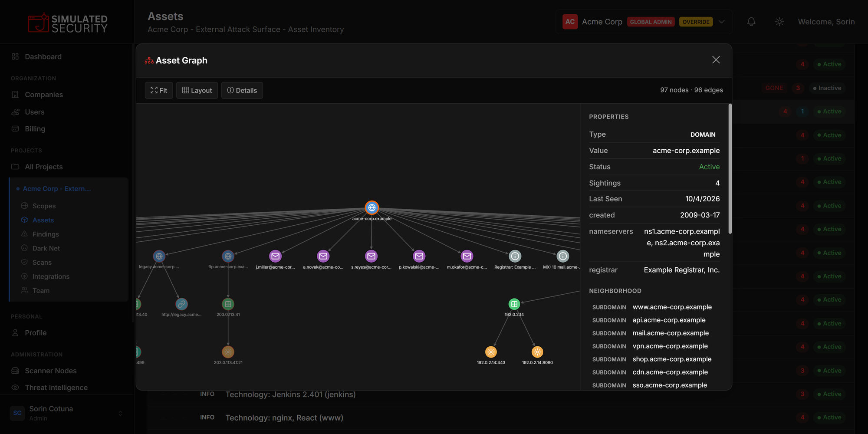Select the Registrar: Example info node
The image size is (868, 434).
click(515, 256)
